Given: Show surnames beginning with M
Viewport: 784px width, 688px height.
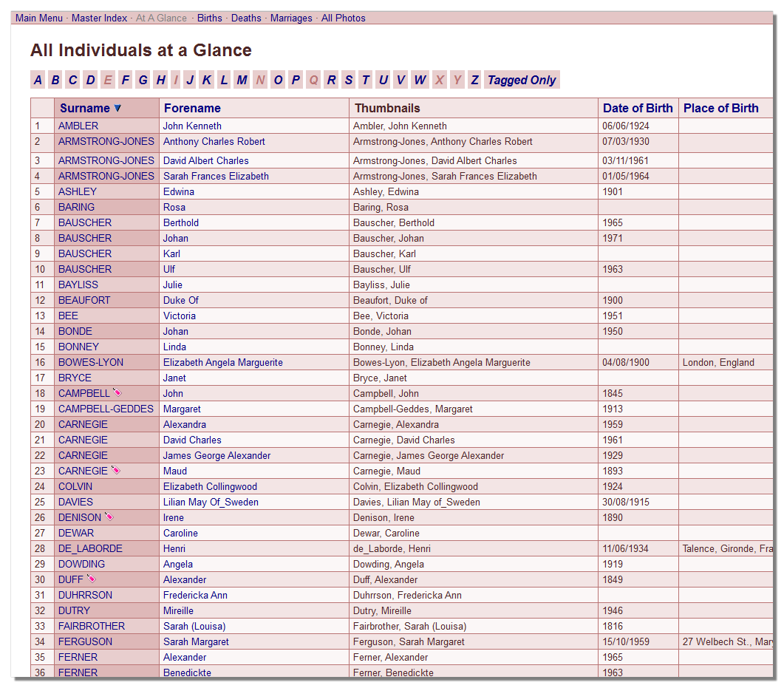Looking at the screenshot, I should pyautogui.click(x=242, y=80).
